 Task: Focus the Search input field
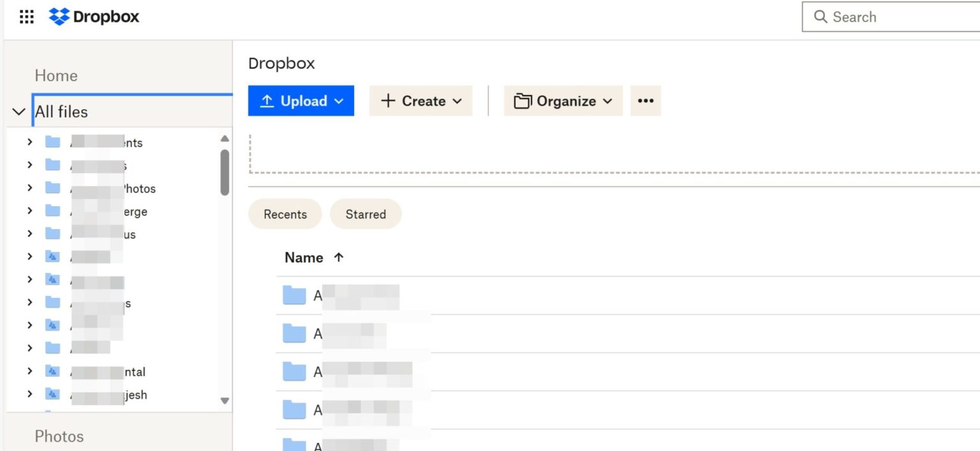[x=891, y=17]
